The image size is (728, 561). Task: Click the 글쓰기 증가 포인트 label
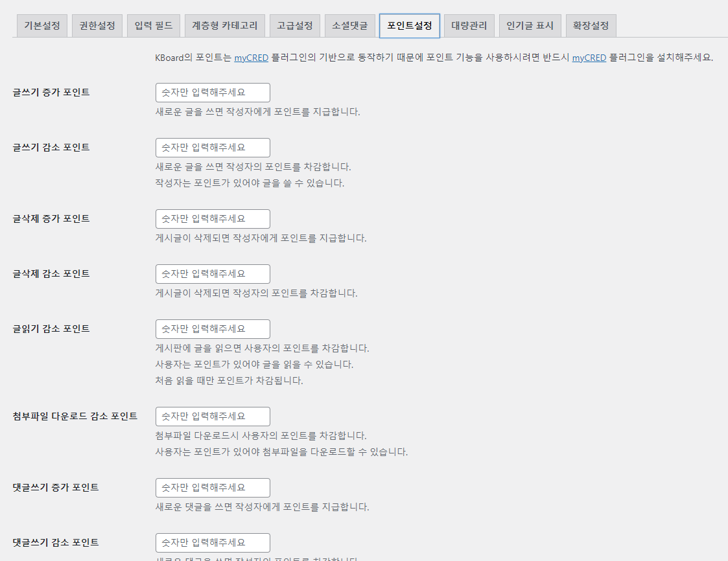point(51,93)
